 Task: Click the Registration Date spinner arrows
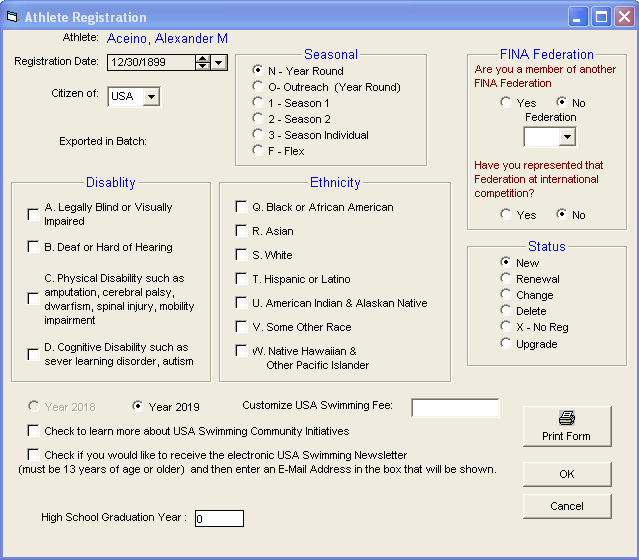203,62
